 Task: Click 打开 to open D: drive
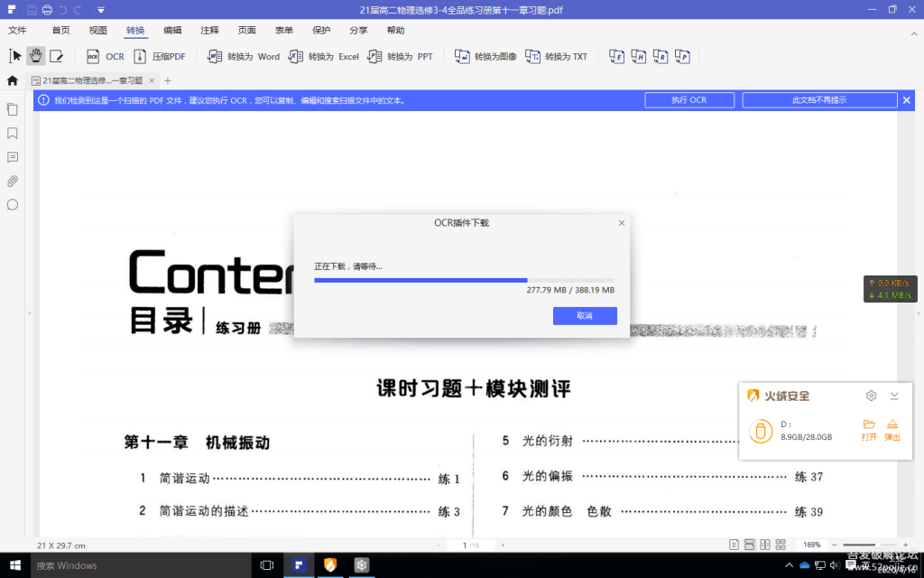point(869,431)
